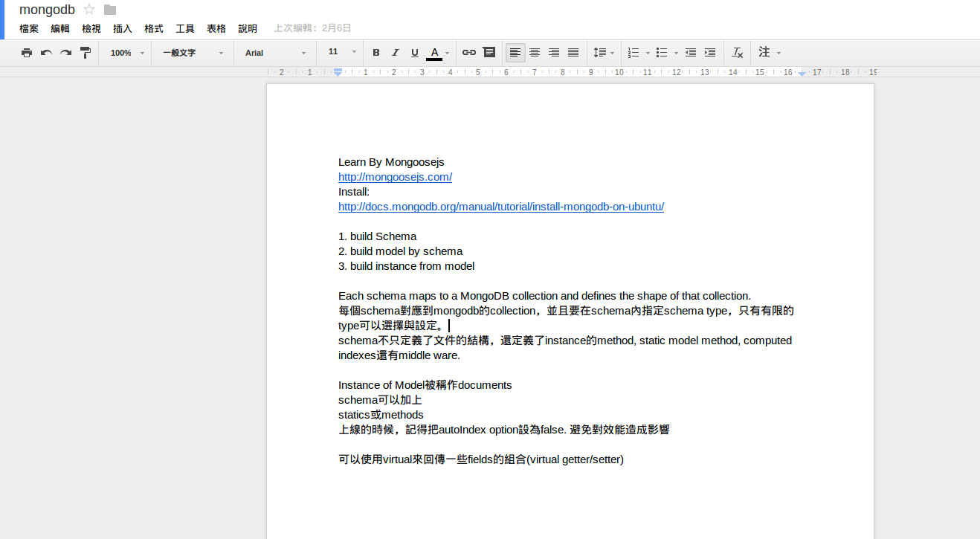The width and height of the screenshot is (980, 539).
Task: Open the Arial font dropdown
Action: click(275, 53)
